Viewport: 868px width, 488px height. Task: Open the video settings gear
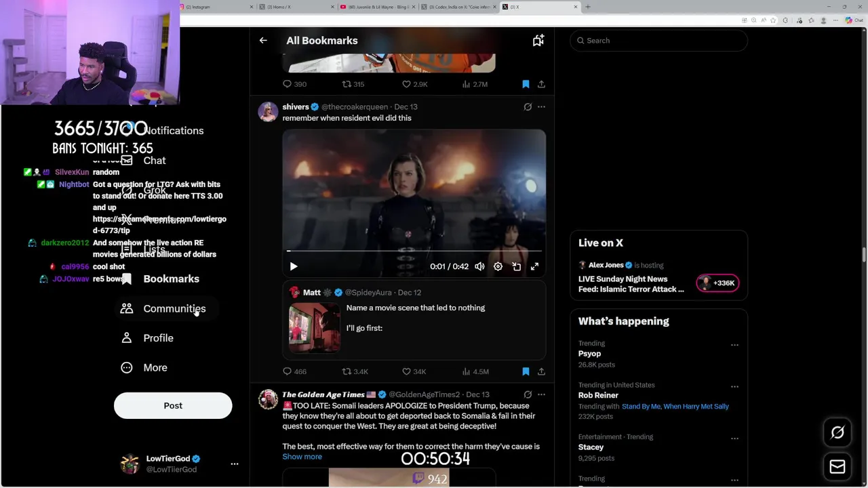coord(498,267)
